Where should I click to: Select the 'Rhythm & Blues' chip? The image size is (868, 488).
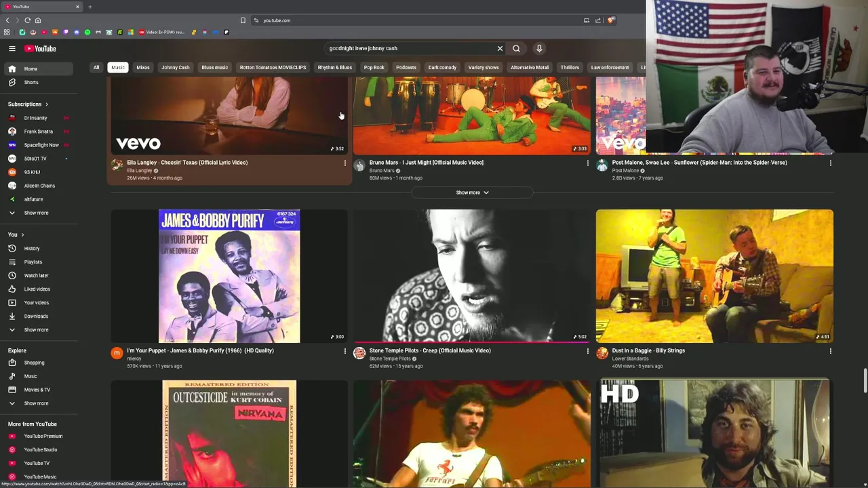click(335, 67)
